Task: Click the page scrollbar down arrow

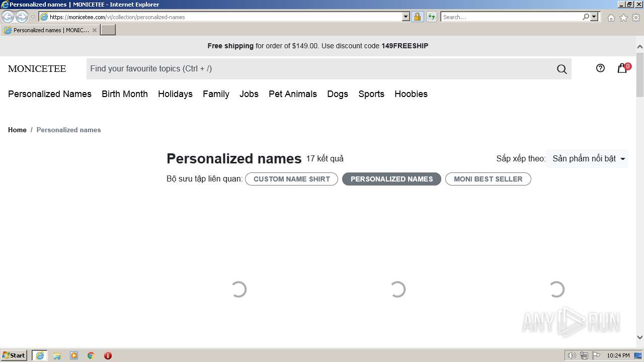Action: pos(640,337)
